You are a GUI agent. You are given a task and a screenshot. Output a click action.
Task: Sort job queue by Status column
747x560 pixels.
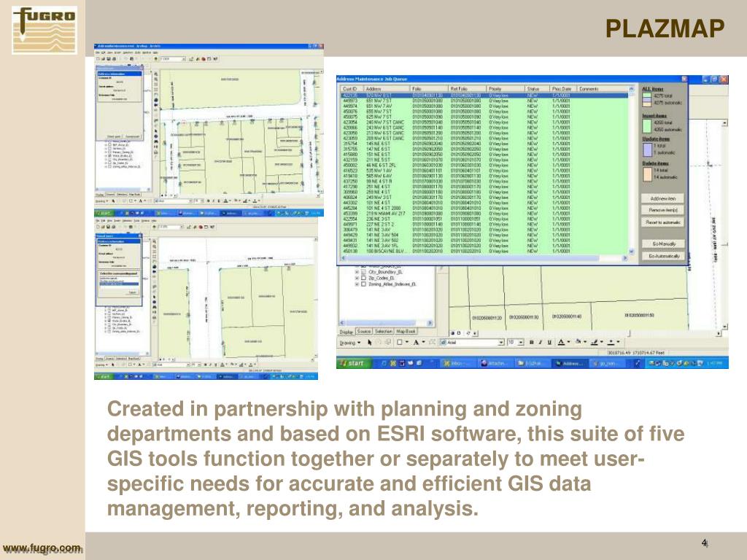pos(537,89)
